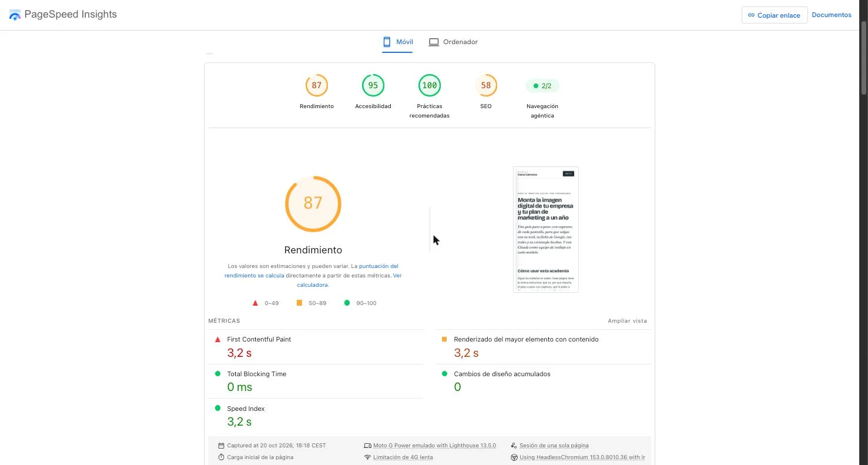Viewport: 868px width, 465px height.
Task: Click the Speed Index 3,2 s value
Action: (x=239, y=422)
